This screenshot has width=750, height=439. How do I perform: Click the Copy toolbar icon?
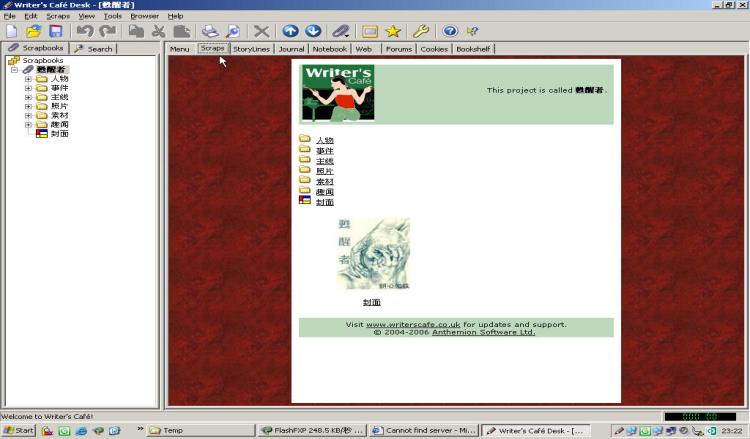click(x=136, y=32)
